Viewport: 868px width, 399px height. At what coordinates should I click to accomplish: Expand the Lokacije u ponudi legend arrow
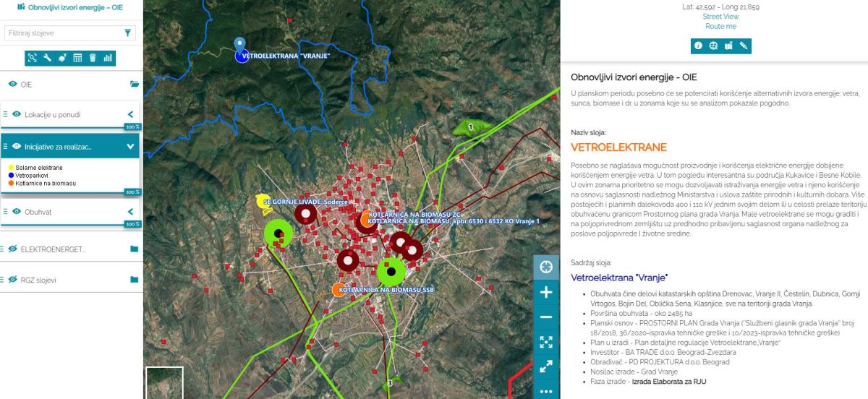130,114
